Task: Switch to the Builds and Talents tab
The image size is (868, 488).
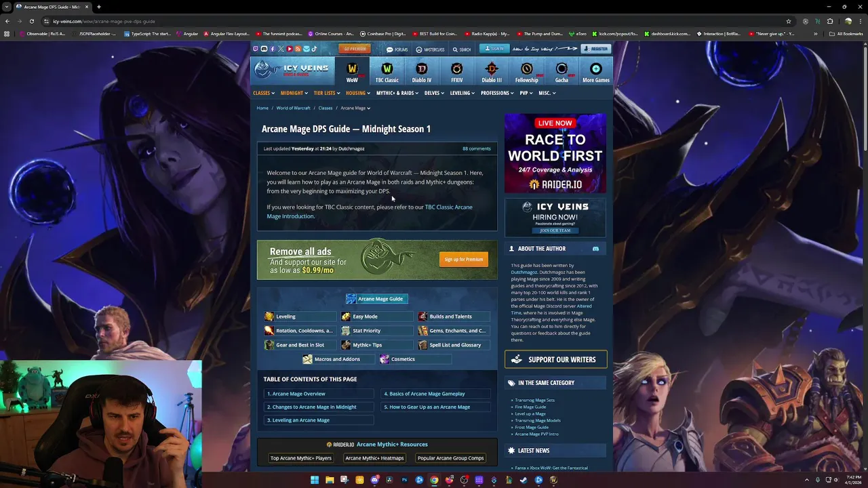Action: [454, 317]
